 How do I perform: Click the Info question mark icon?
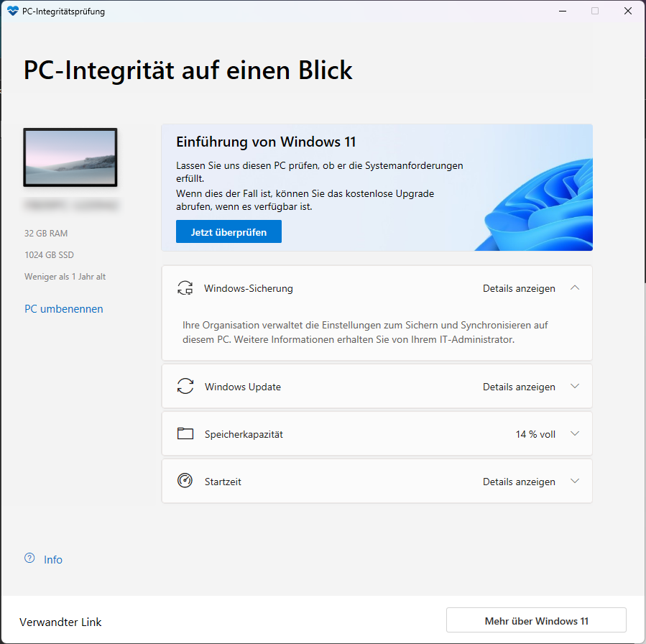coord(29,558)
